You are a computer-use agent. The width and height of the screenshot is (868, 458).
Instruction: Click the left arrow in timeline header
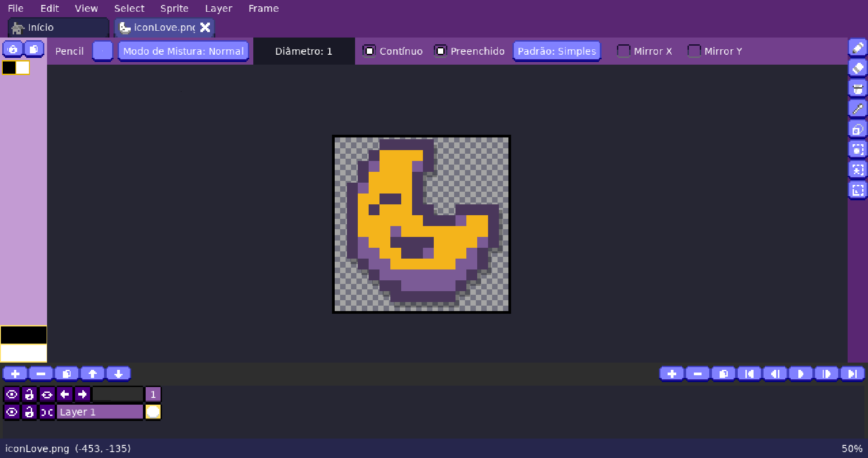pos(65,395)
